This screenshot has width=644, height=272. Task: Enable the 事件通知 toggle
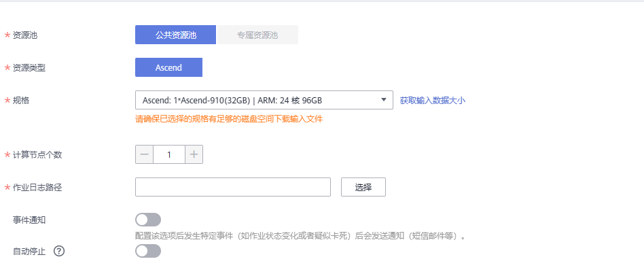coord(148,220)
